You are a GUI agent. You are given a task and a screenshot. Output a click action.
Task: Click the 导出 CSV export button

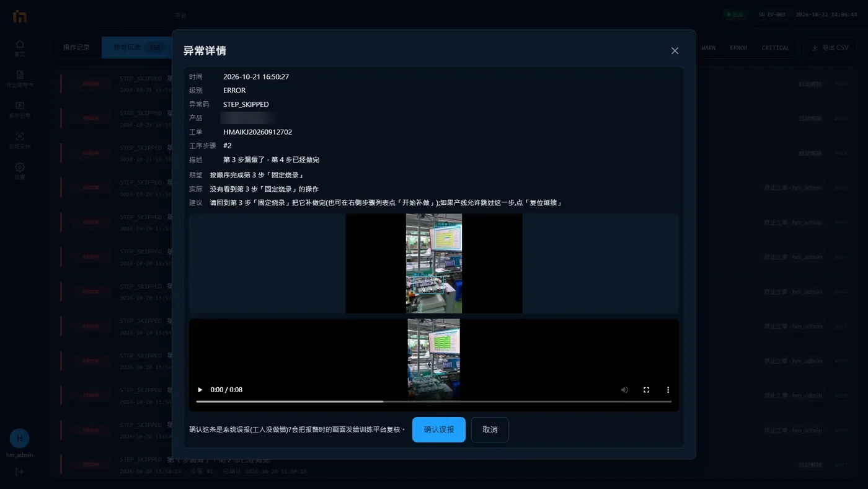pos(830,48)
